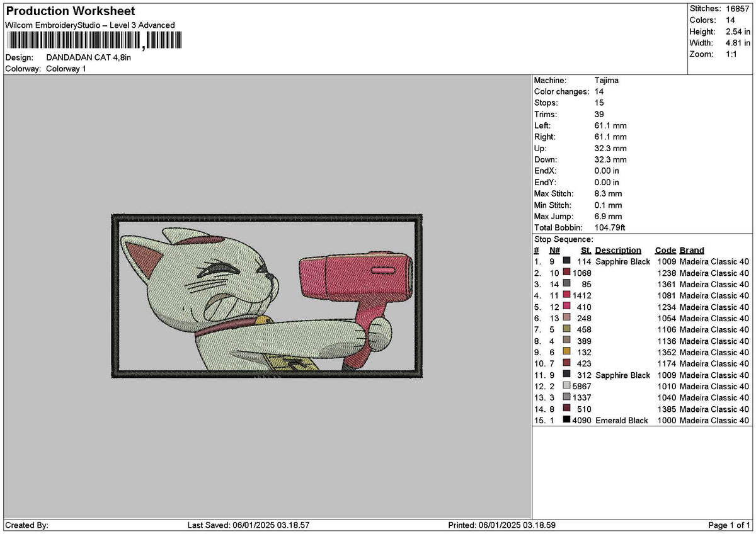
Task: Select the Production Worksheet title
Action: 70,11
